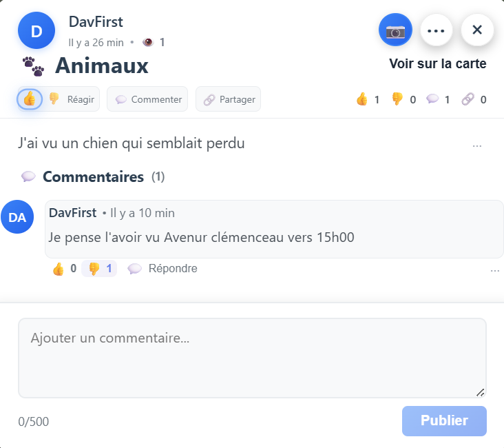This screenshot has width=504, height=448.
Task: Click the DavFirst author avatar
Action: pos(36,31)
